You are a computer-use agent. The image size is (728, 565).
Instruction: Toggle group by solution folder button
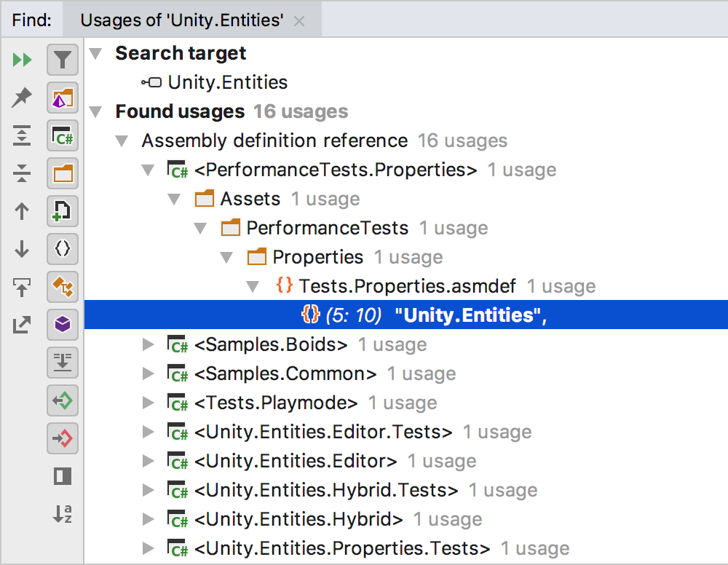tap(62, 98)
